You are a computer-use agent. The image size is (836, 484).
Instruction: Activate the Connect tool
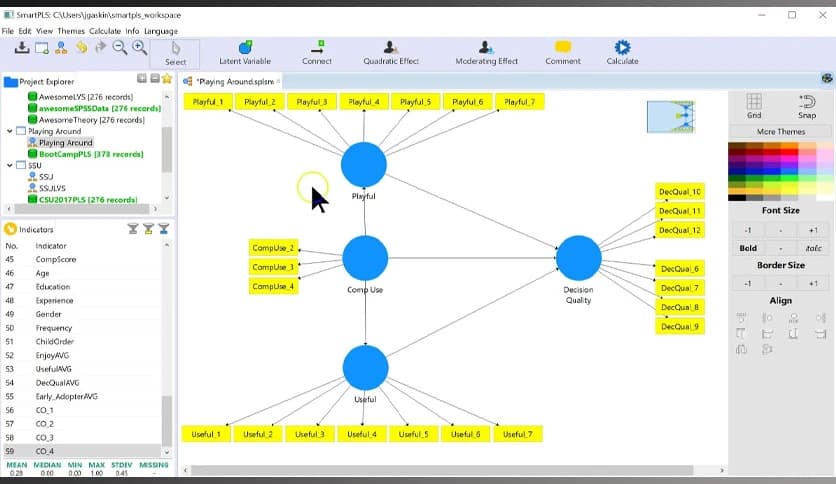(x=317, y=53)
